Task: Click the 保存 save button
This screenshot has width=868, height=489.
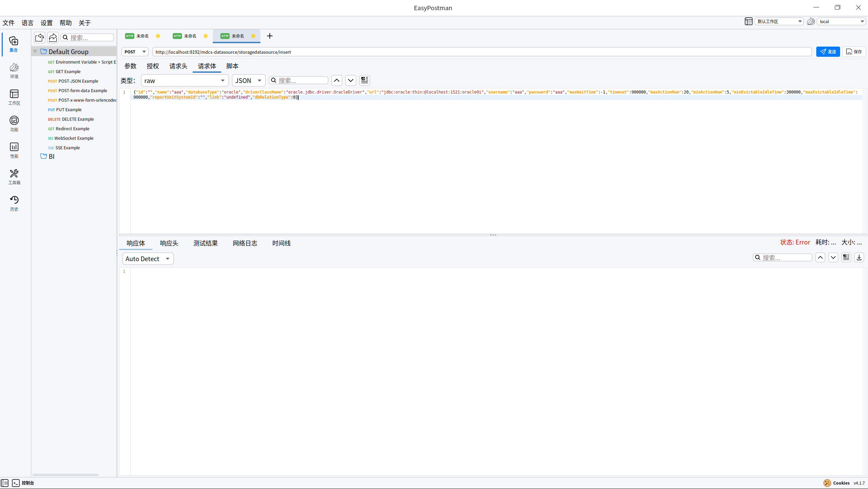Action: 854,52
